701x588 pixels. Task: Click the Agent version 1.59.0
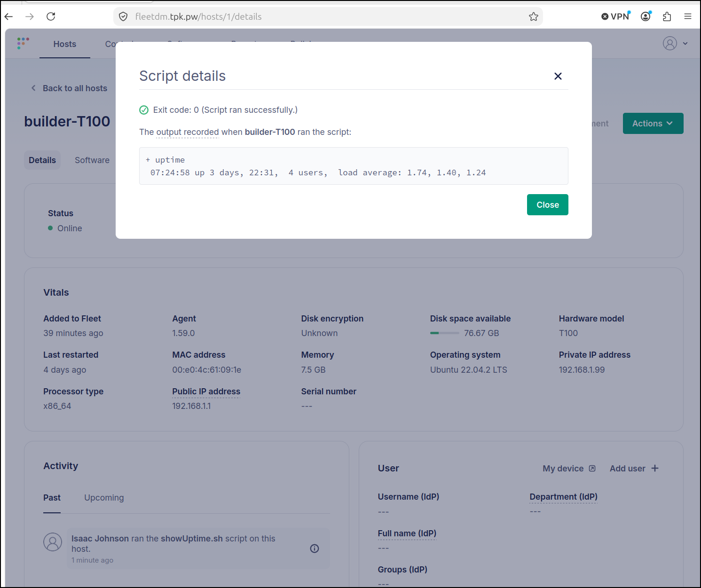coord(183,333)
